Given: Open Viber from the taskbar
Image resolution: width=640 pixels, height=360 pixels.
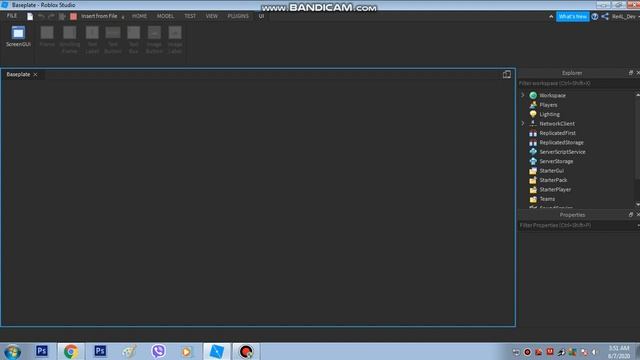Looking at the screenshot, I should (158, 351).
